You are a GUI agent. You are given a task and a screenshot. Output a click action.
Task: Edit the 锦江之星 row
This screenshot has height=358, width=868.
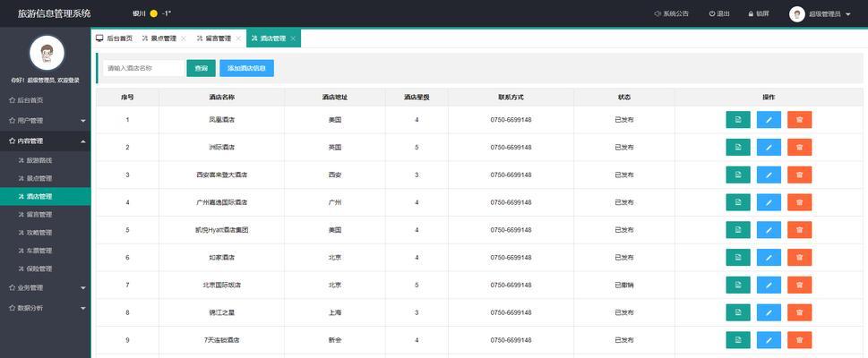pos(769,312)
